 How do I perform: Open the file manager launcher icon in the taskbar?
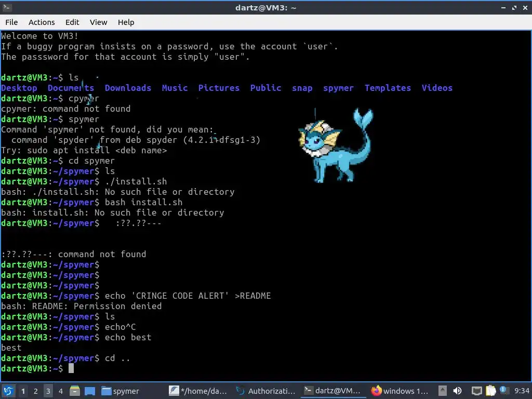pyautogui.click(x=75, y=391)
